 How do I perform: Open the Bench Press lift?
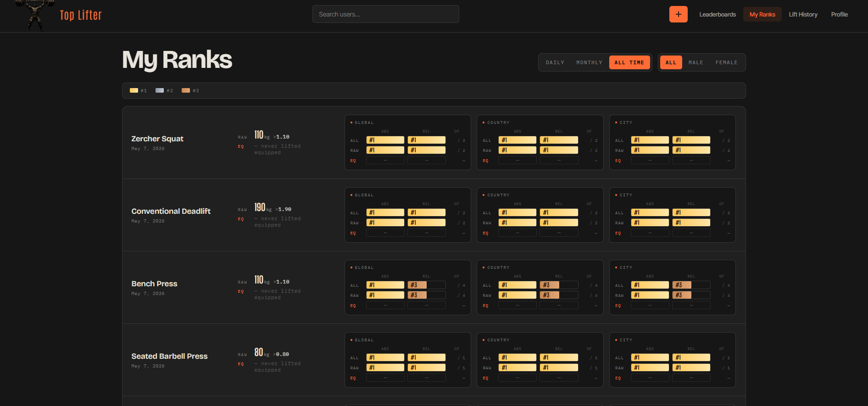154,284
